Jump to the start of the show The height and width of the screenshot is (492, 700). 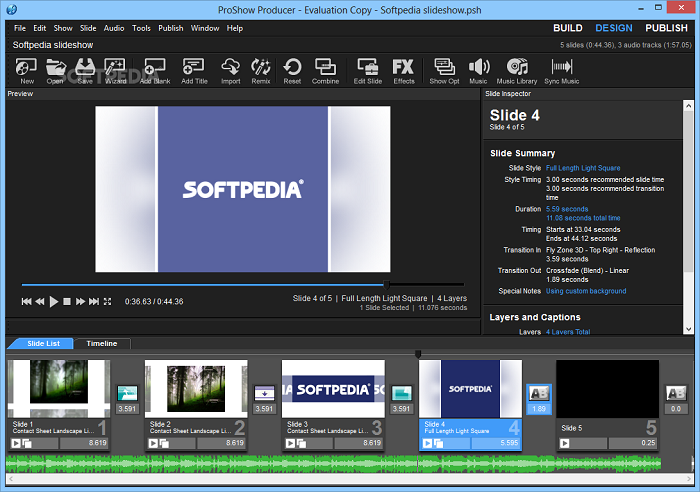pos(26,301)
